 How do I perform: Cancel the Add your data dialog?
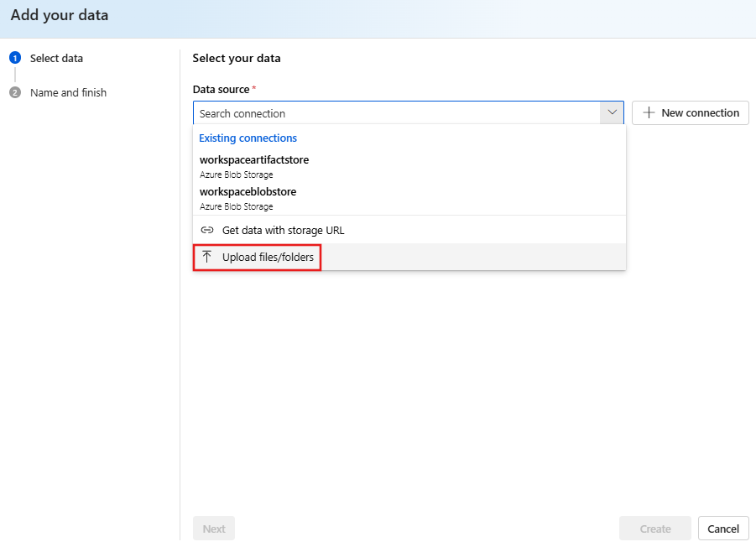click(722, 528)
